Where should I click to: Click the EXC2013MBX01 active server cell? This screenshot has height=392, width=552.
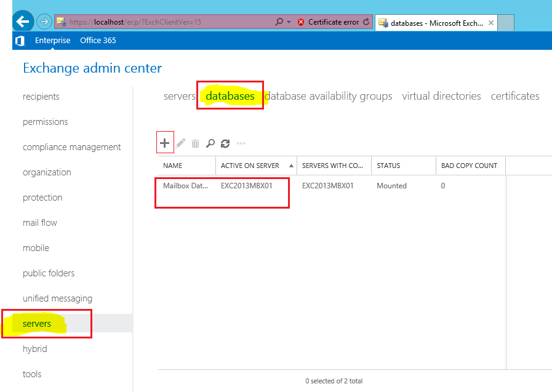246,186
